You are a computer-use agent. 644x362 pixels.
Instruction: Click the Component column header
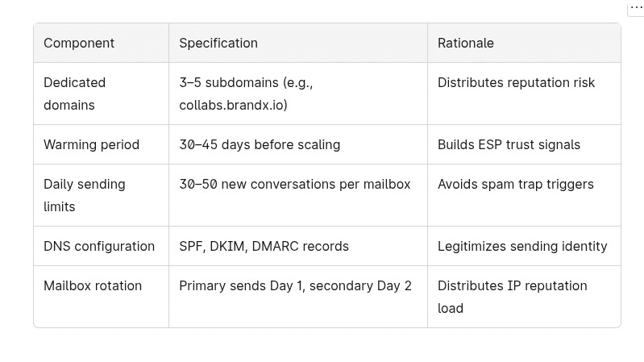tap(79, 44)
